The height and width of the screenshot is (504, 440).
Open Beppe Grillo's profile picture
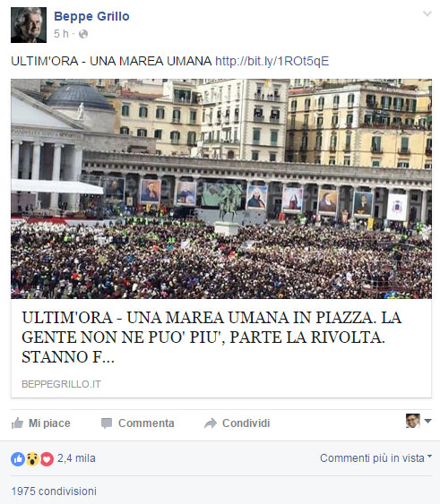point(29,25)
